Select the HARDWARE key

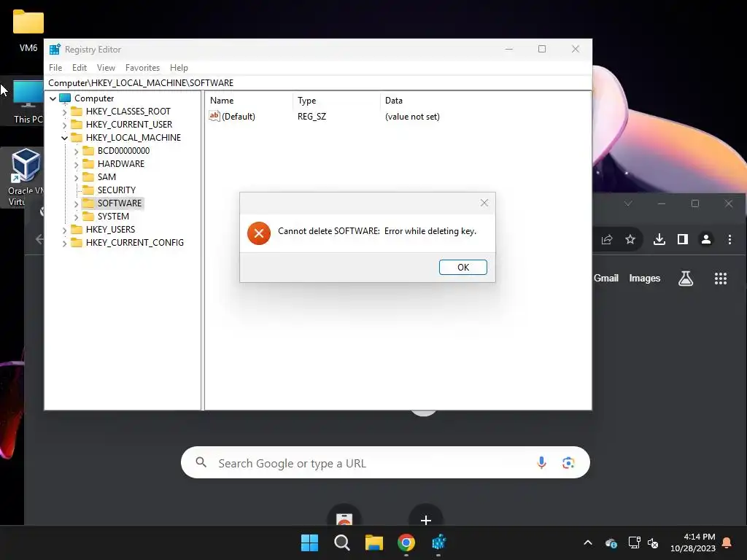coord(121,164)
